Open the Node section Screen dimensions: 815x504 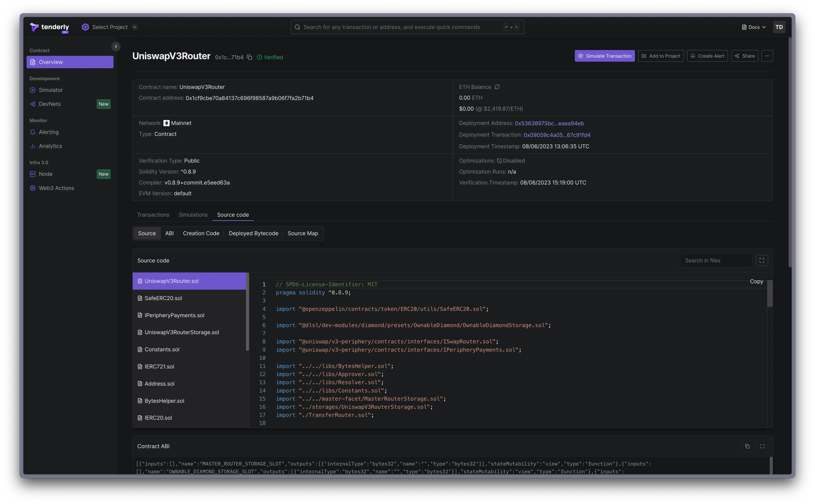point(45,174)
